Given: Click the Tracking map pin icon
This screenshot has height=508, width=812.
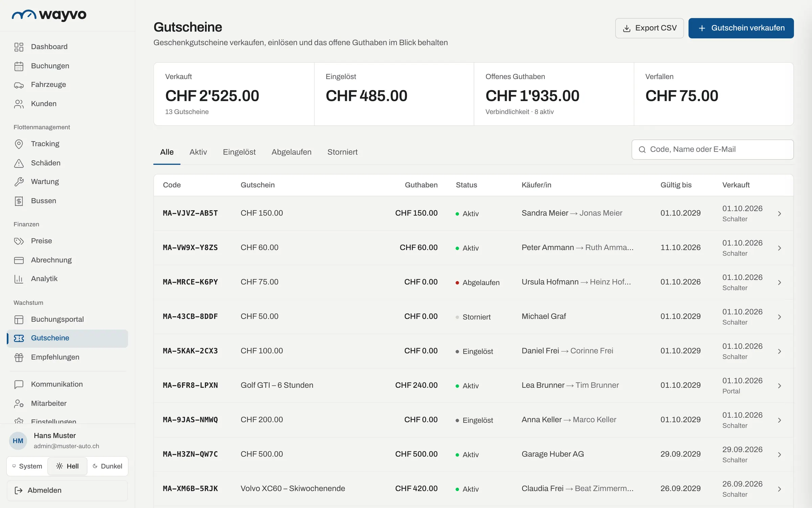Looking at the screenshot, I should point(19,144).
